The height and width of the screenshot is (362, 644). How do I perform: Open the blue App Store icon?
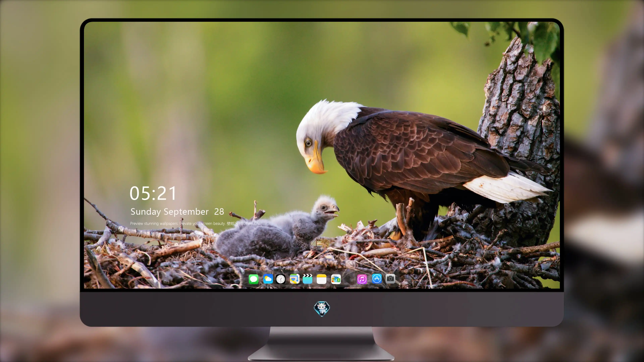point(377,279)
